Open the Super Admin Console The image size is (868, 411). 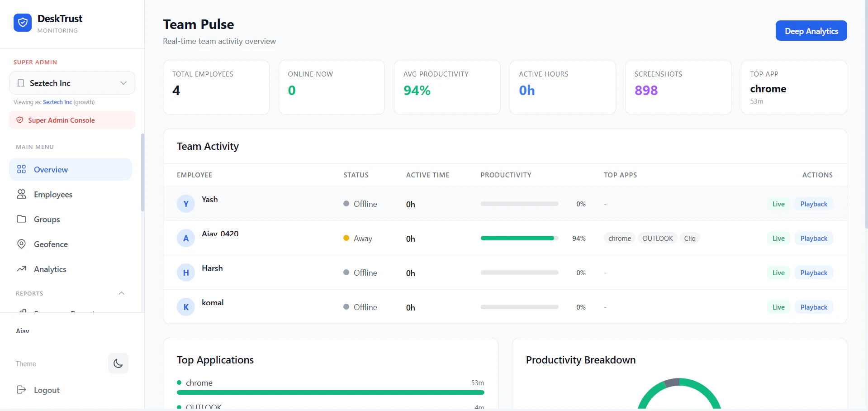pyautogui.click(x=72, y=120)
